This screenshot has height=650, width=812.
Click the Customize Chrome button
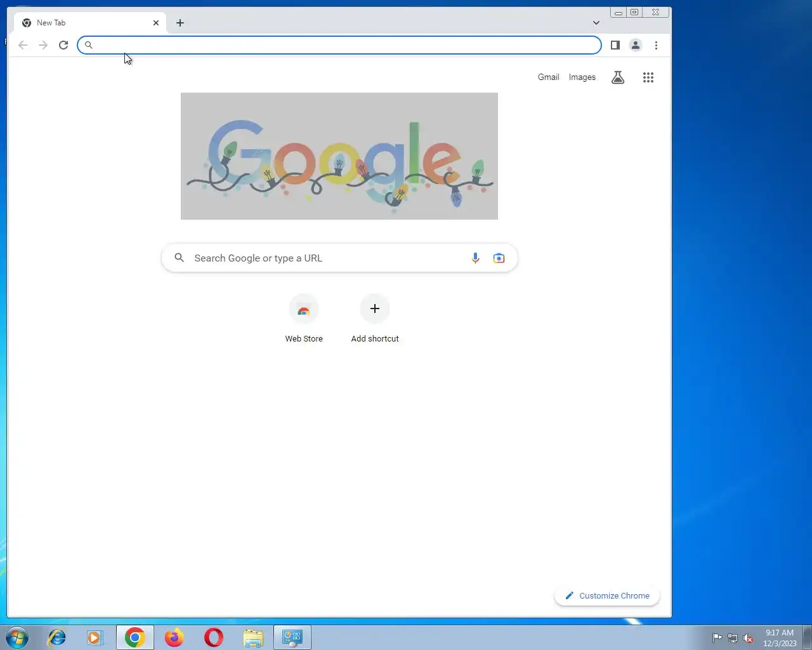coord(607,596)
